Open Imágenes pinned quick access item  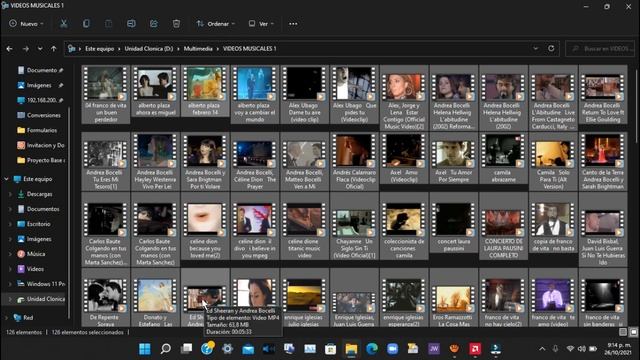point(40,85)
